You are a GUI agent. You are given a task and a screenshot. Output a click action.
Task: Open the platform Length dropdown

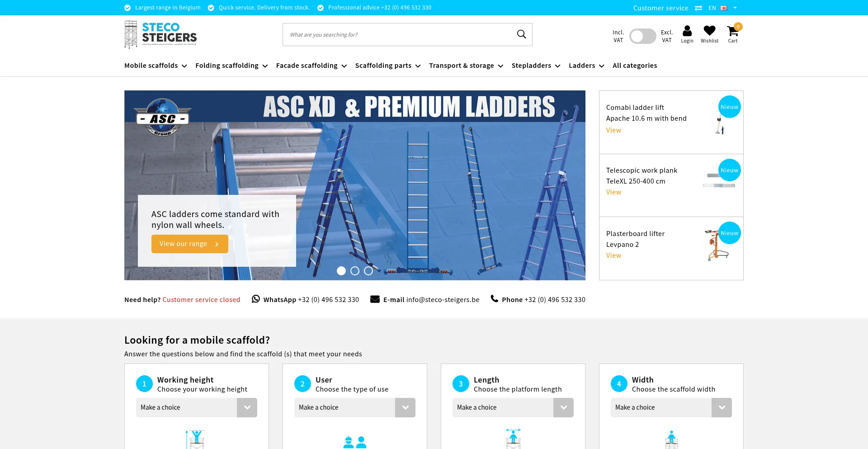513,407
